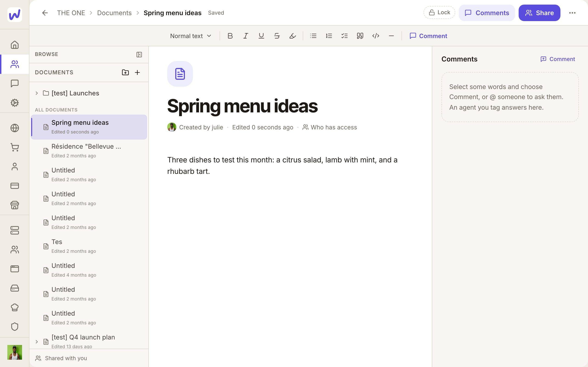588x367 pixels.
Task: Add a new document with plus icon
Action: pos(137,72)
